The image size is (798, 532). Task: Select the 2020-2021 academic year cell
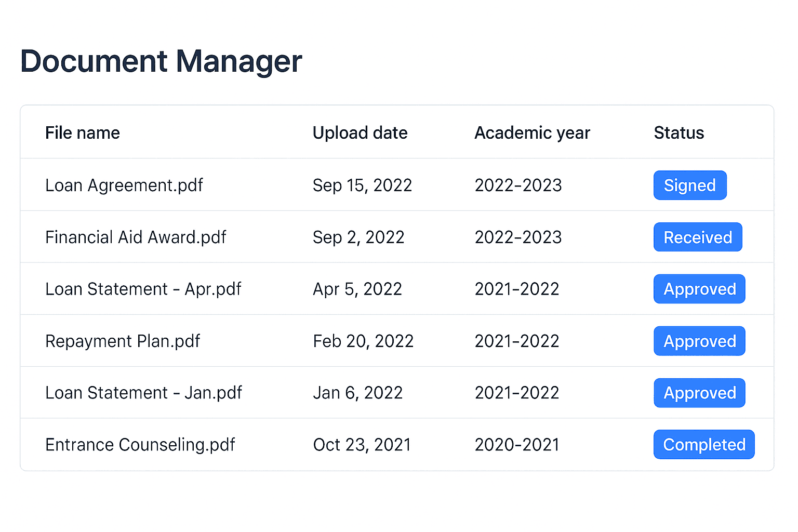[x=517, y=445]
